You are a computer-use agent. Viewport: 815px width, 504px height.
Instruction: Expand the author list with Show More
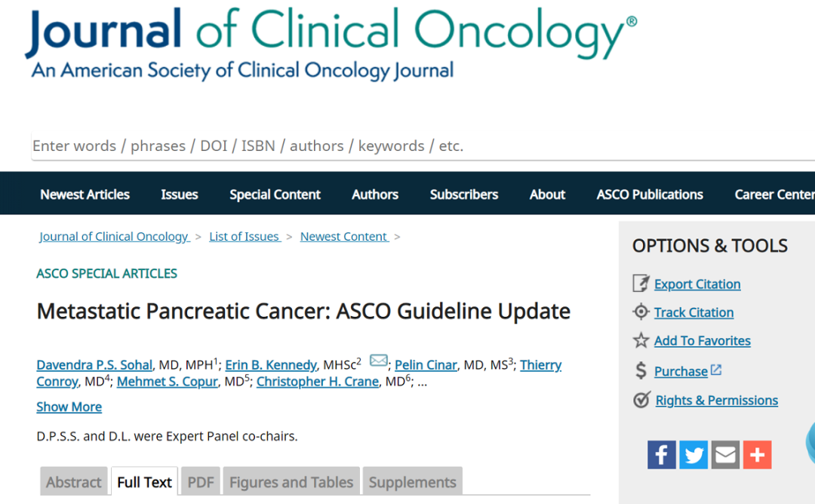click(x=69, y=407)
